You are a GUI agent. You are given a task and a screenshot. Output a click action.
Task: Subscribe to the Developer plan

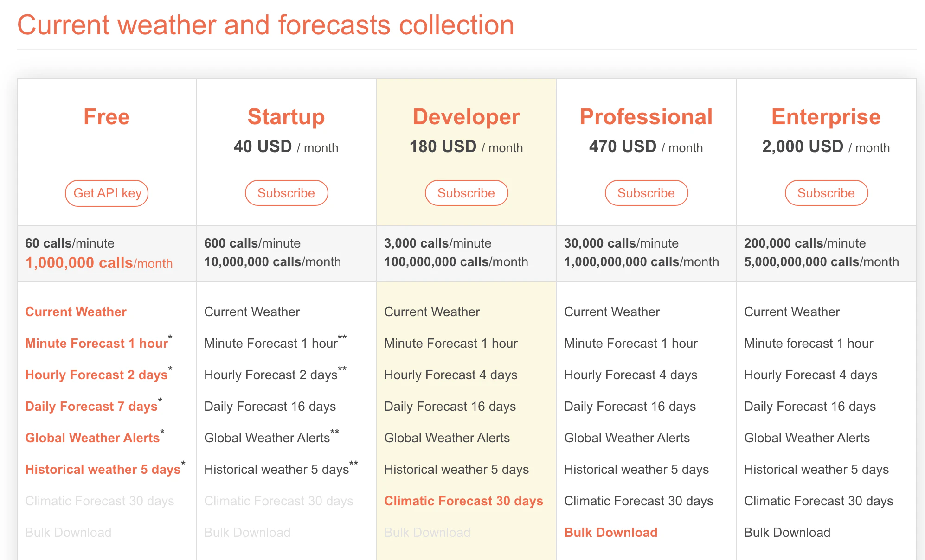[x=466, y=193]
